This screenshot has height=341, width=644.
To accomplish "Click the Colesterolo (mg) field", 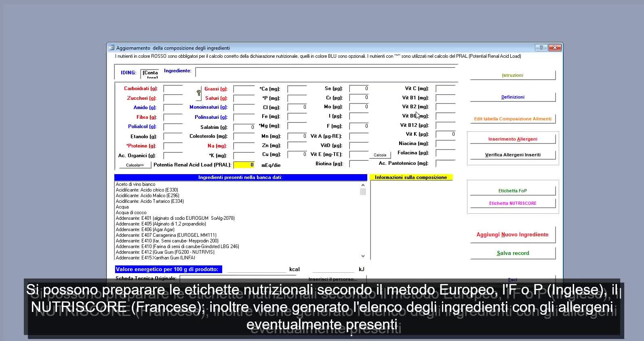I will (x=244, y=137).
